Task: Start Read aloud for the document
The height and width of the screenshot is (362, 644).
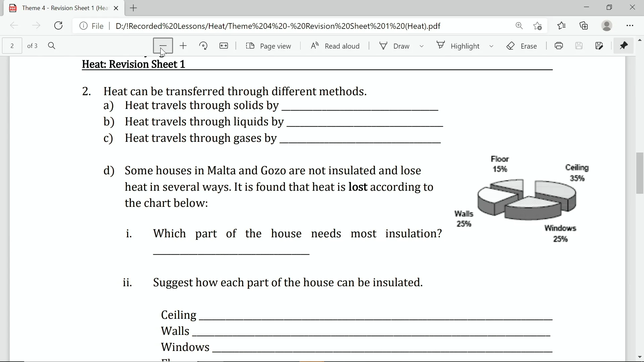Action: click(x=335, y=46)
